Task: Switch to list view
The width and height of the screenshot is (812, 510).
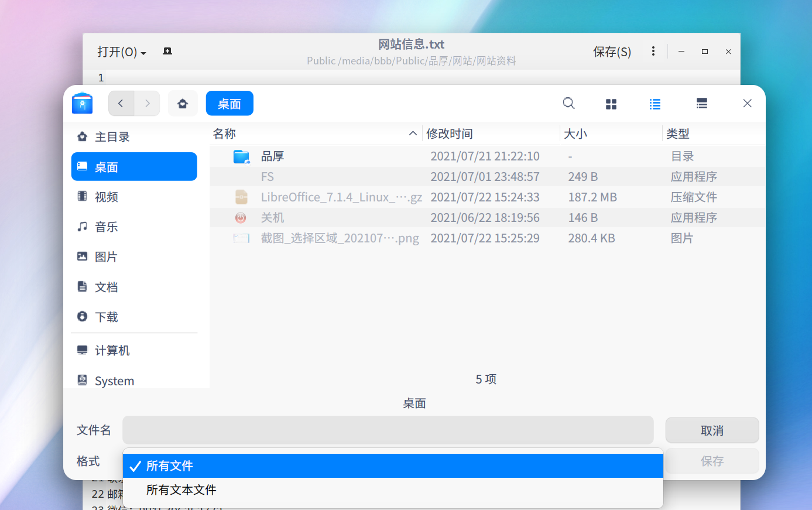Action: [655, 104]
